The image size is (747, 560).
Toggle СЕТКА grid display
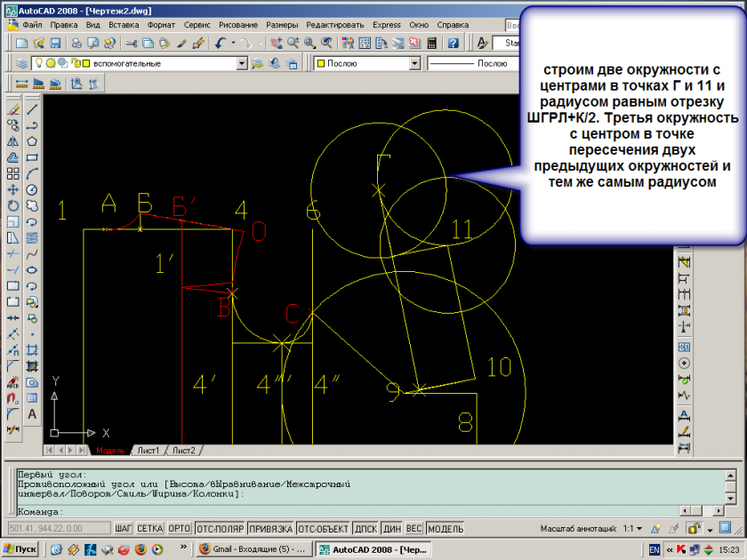pyautogui.click(x=149, y=528)
